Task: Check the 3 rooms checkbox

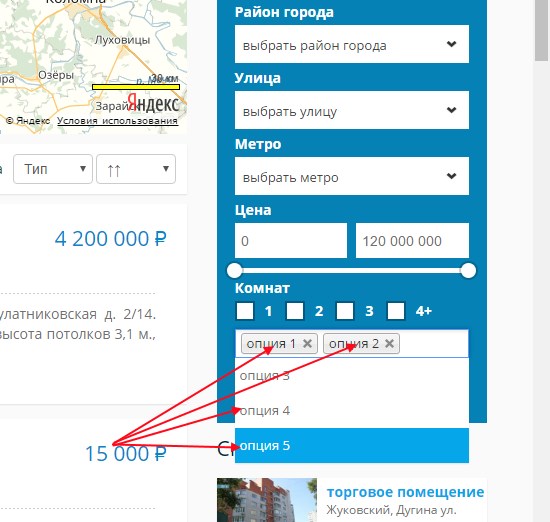Action: tap(345, 311)
